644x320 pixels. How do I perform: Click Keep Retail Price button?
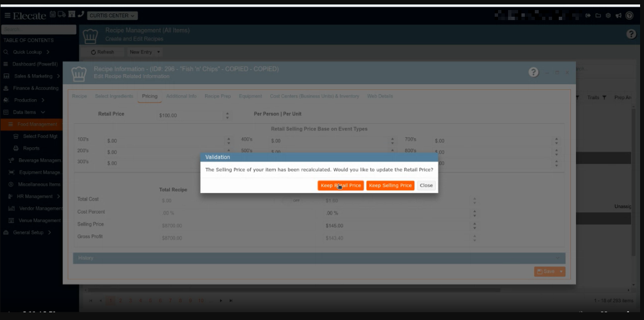click(x=340, y=186)
